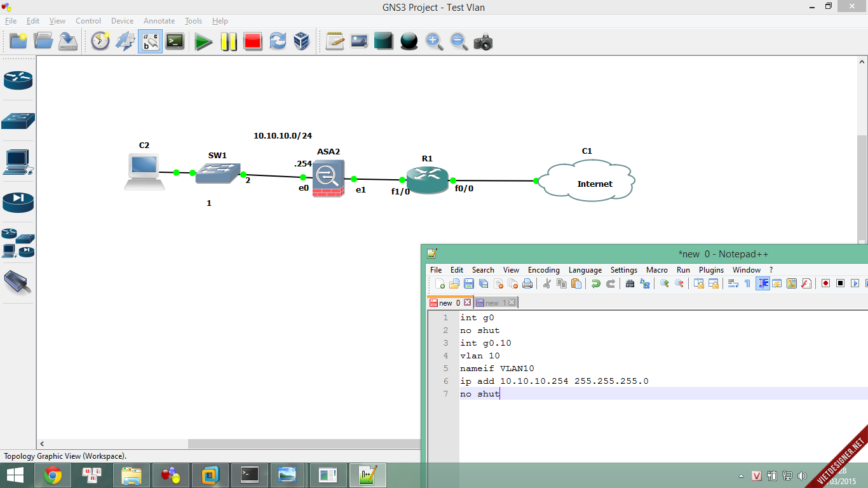Click Notepad++ Replace icon
This screenshot has height=488, width=868.
[644, 283]
